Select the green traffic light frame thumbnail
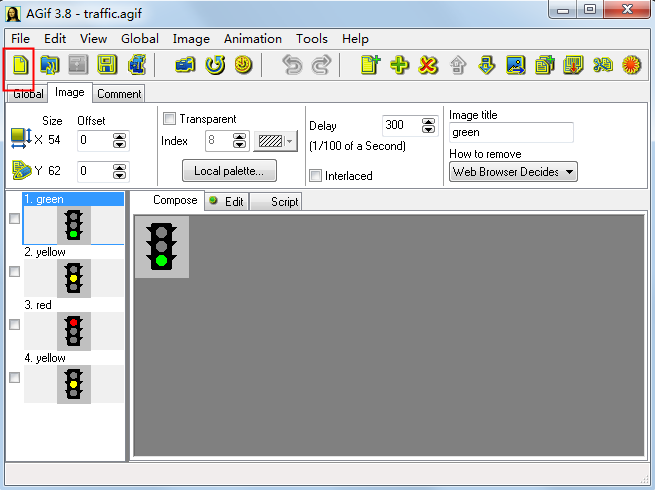Viewport: 655px width, 490px height. 74,225
